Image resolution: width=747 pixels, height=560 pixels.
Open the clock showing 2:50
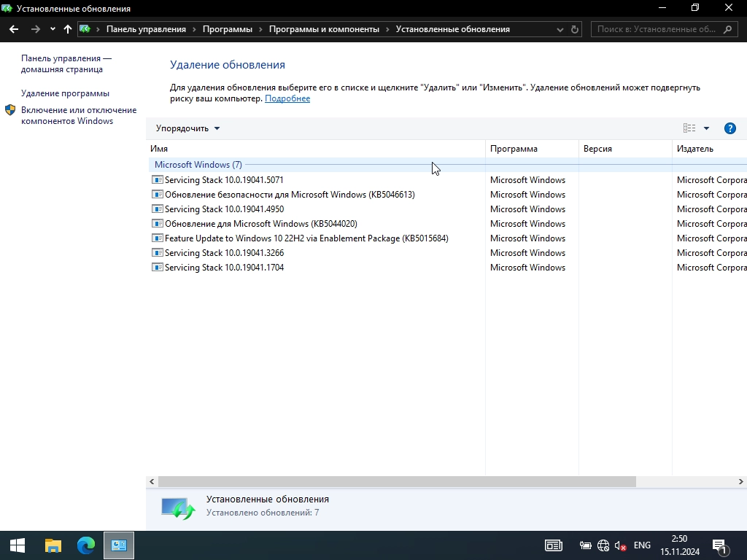680,545
